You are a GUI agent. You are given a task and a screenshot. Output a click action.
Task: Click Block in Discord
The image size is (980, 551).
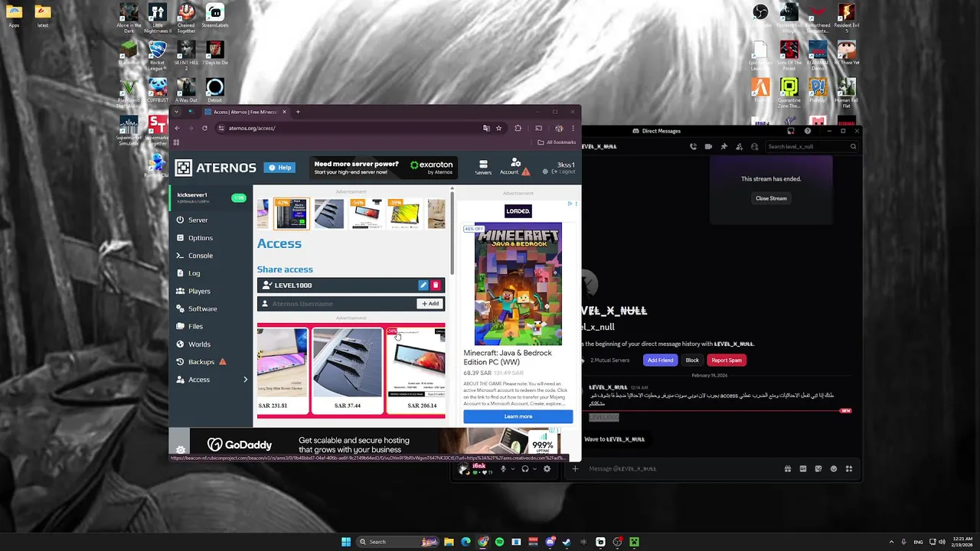[x=692, y=360]
